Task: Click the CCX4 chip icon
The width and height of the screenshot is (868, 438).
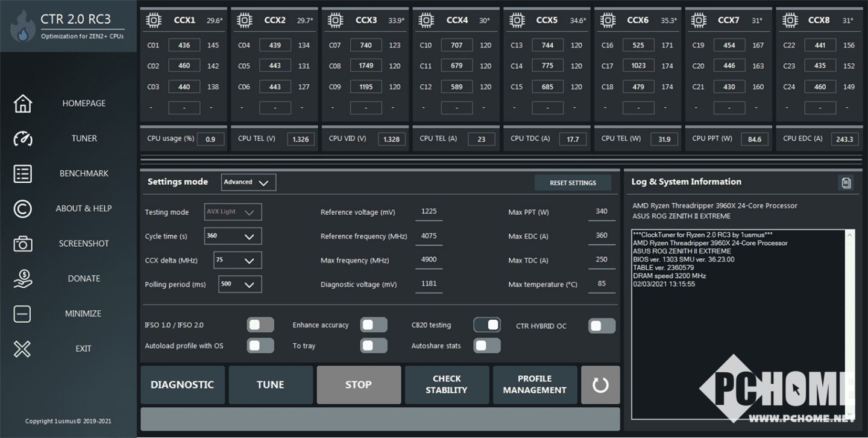Action: point(426,20)
